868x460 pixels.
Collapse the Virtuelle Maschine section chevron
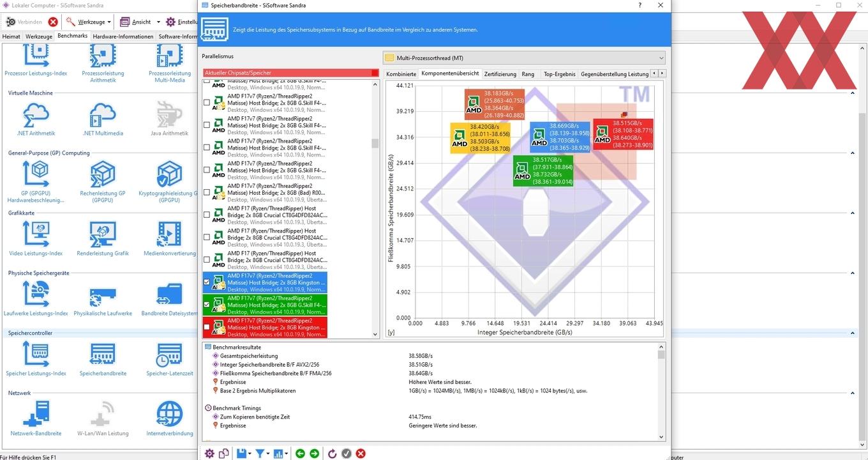click(x=853, y=93)
